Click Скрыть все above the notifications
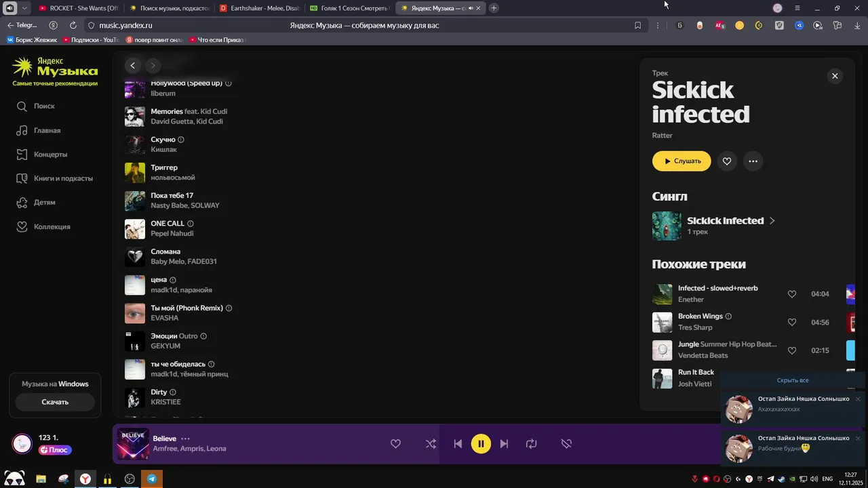This screenshot has width=868, height=488. pos(793,380)
